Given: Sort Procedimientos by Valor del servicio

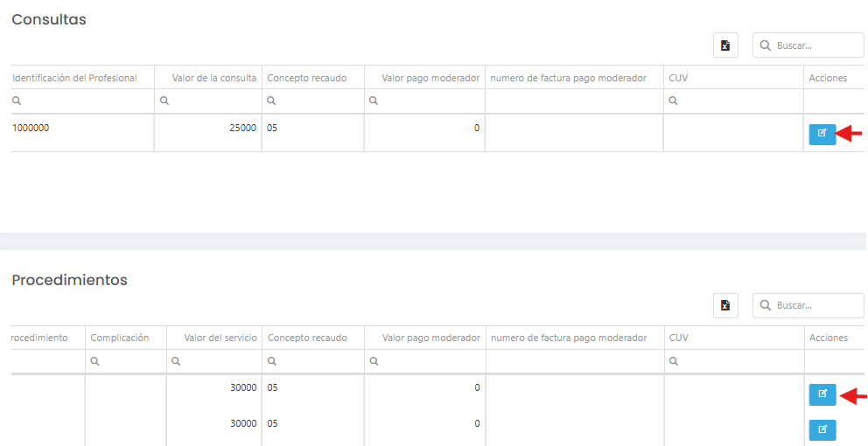Looking at the screenshot, I should pos(220,338).
